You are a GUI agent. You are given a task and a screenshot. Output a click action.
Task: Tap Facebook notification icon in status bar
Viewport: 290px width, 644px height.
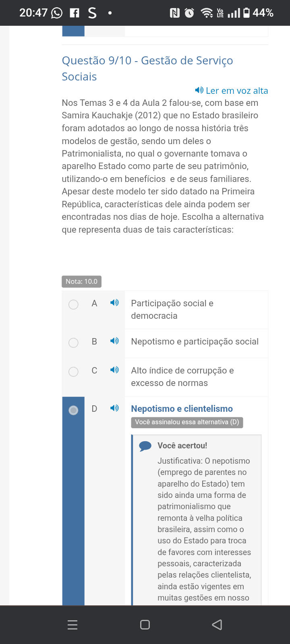point(75,13)
